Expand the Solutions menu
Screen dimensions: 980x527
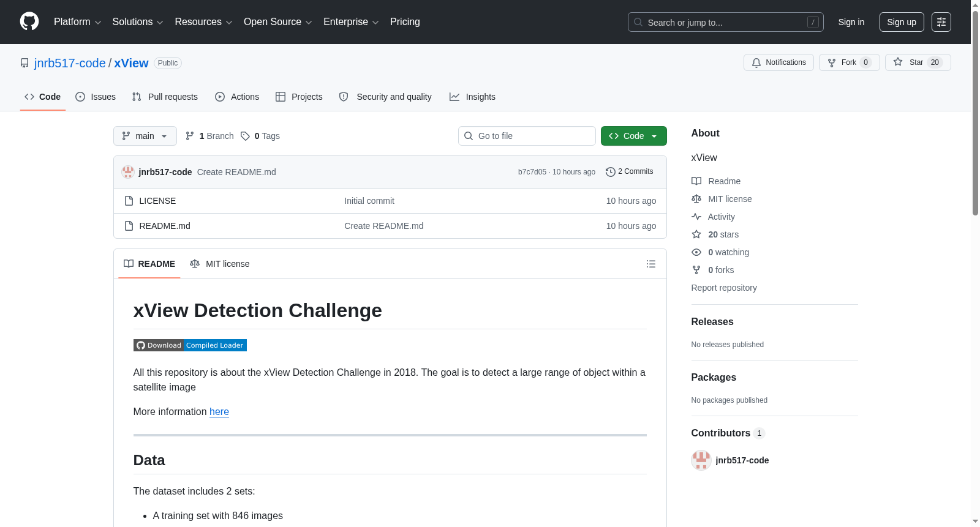point(138,22)
